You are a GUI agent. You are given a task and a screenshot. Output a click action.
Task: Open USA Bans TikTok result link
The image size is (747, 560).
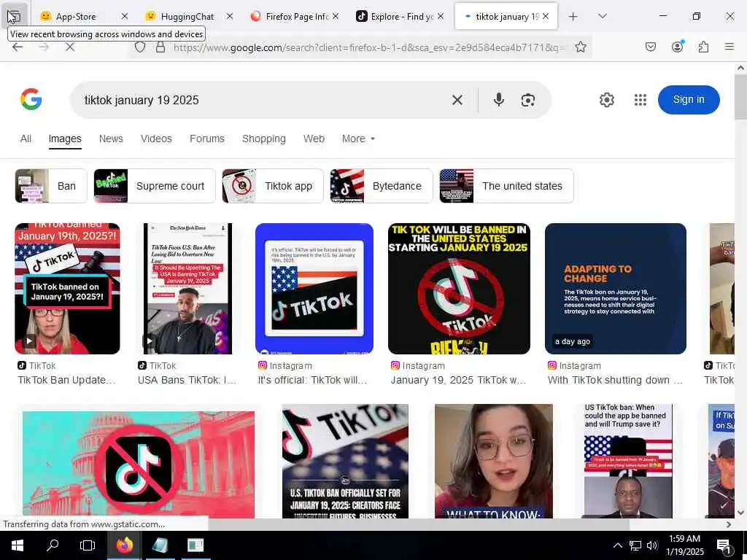(x=187, y=380)
